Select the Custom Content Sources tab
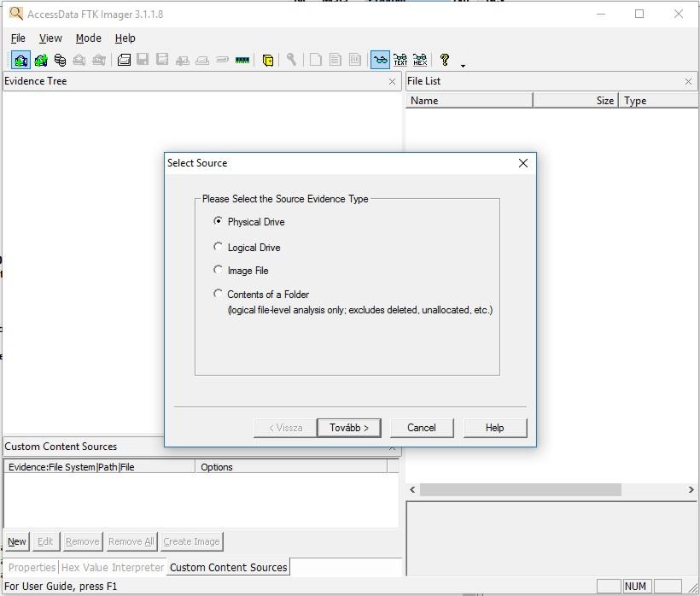 [228, 567]
